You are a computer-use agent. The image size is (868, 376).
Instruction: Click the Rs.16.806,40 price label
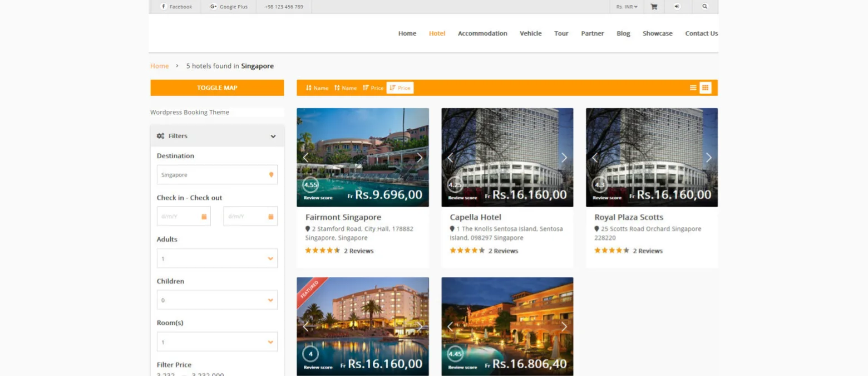pos(530,364)
